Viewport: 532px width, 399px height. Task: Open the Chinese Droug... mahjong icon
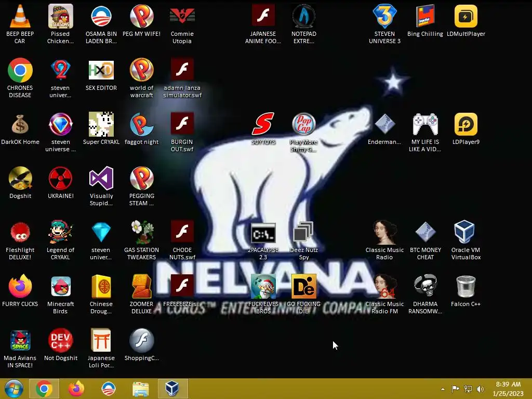[101, 286]
